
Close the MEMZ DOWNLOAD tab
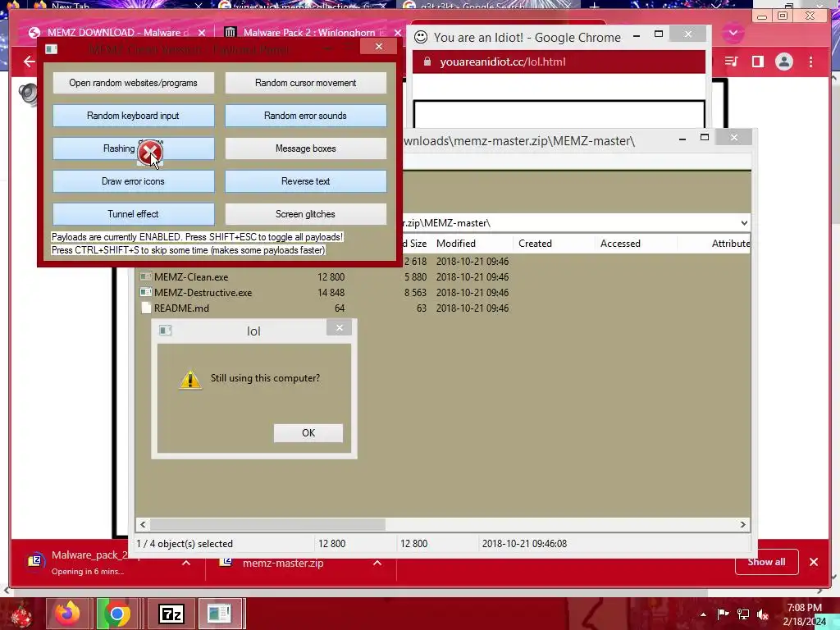click(x=202, y=33)
